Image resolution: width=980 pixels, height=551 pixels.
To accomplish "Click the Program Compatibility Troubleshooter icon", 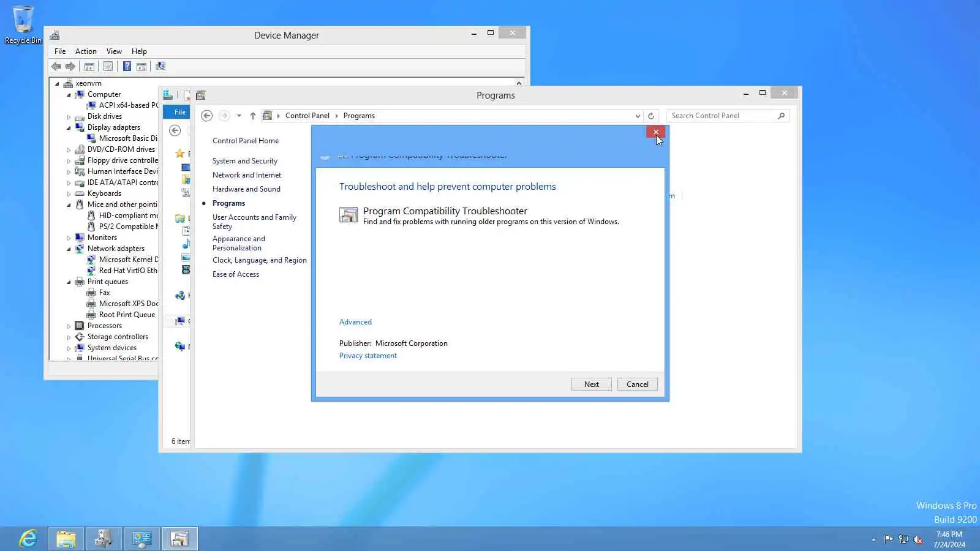I will pyautogui.click(x=349, y=215).
